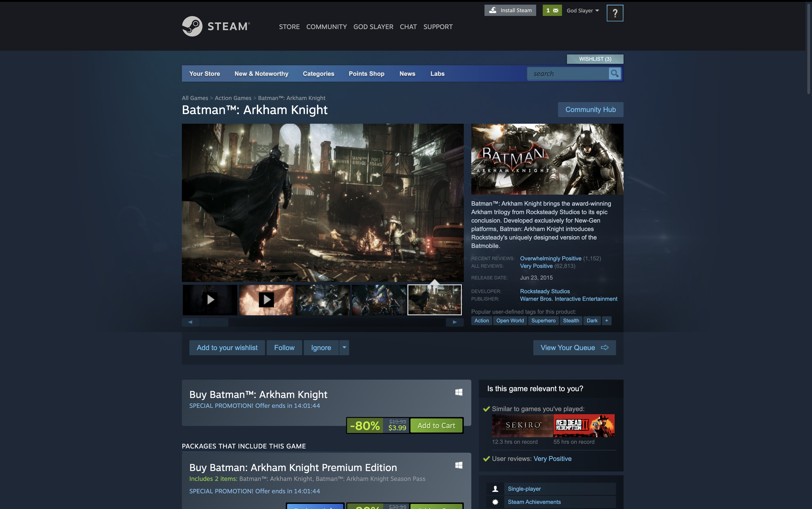Select the Points Shop tab

click(366, 74)
